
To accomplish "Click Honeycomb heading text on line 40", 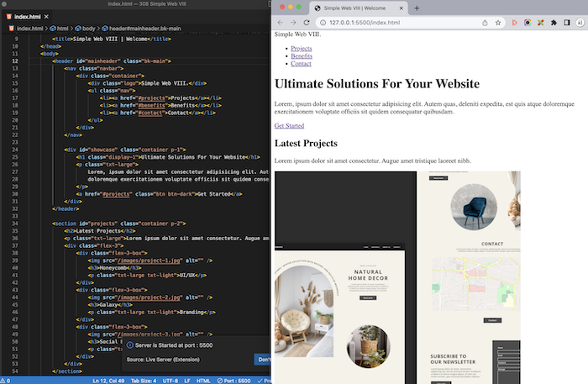I will click(113, 268).
